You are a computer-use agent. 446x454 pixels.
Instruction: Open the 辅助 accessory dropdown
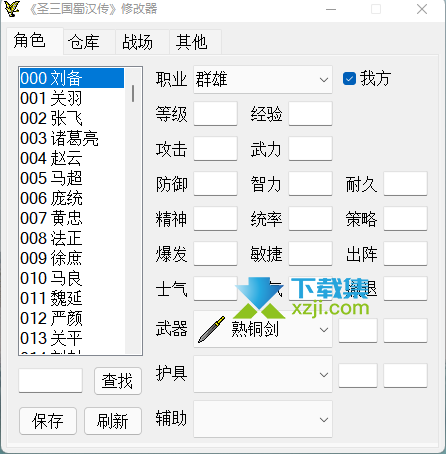pos(263,419)
